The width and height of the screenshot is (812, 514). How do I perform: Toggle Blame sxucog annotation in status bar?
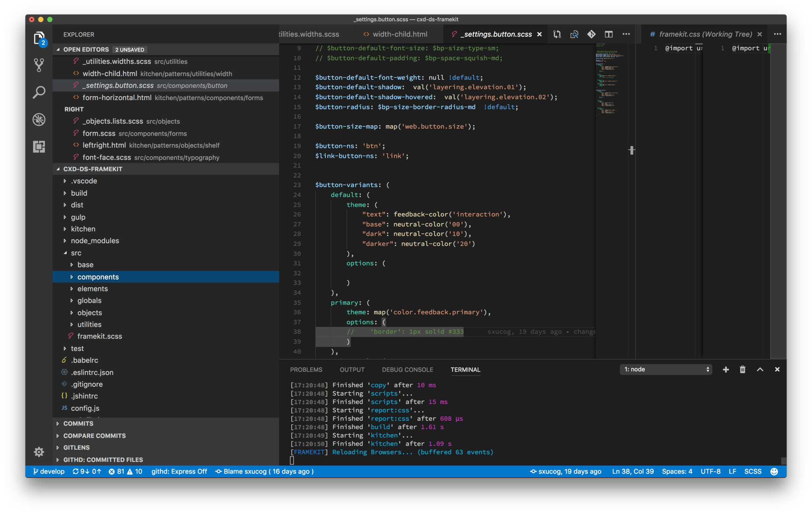click(x=265, y=471)
